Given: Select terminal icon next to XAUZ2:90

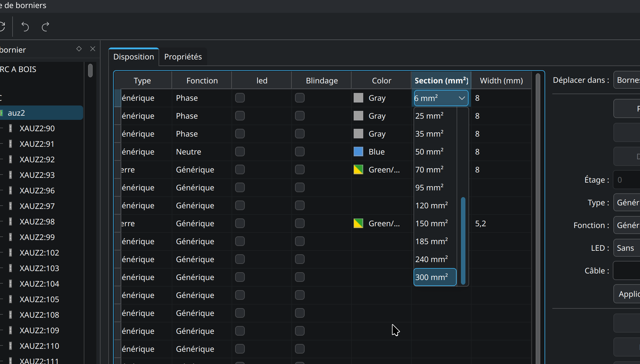Looking at the screenshot, I should [11, 128].
